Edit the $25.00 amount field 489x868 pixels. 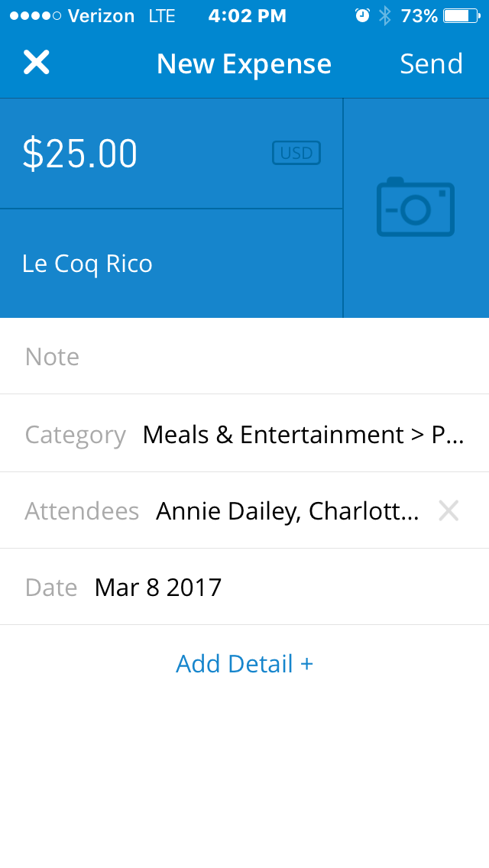point(80,154)
